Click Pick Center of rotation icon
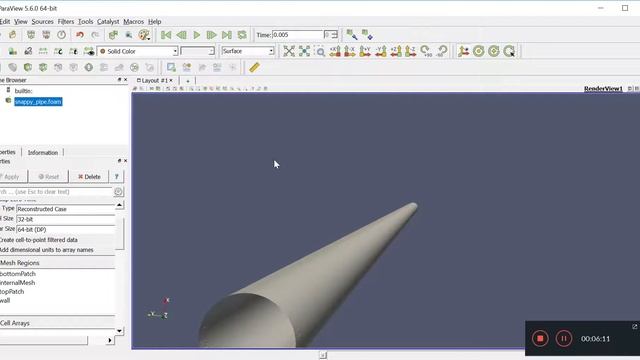Viewport: 640px width, 360px height. [x=509, y=51]
